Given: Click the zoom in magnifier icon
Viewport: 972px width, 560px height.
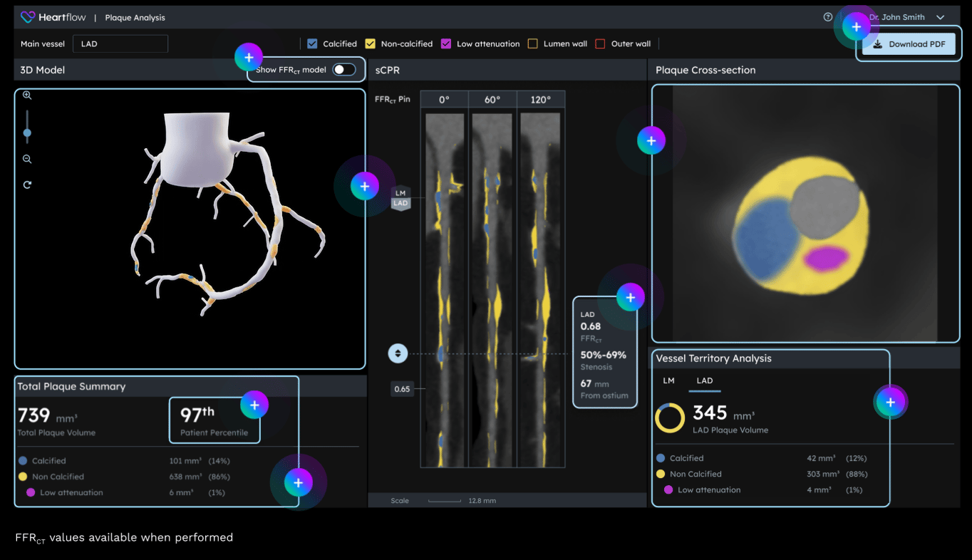Looking at the screenshot, I should tap(27, 95).
